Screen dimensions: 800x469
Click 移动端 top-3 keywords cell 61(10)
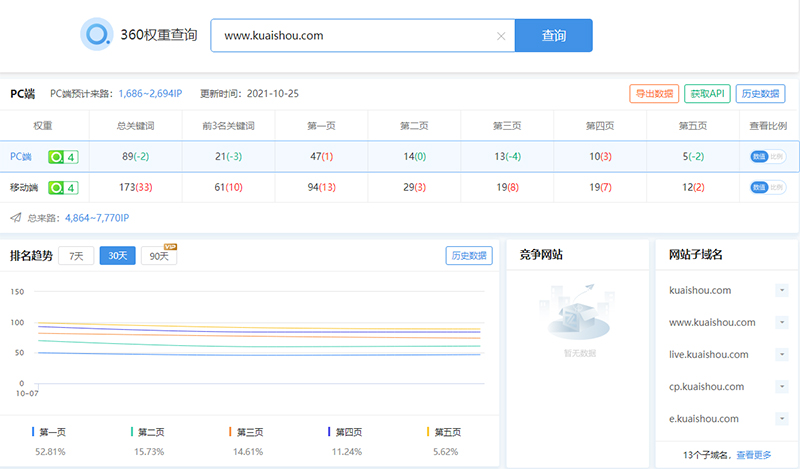click(228, 187)
